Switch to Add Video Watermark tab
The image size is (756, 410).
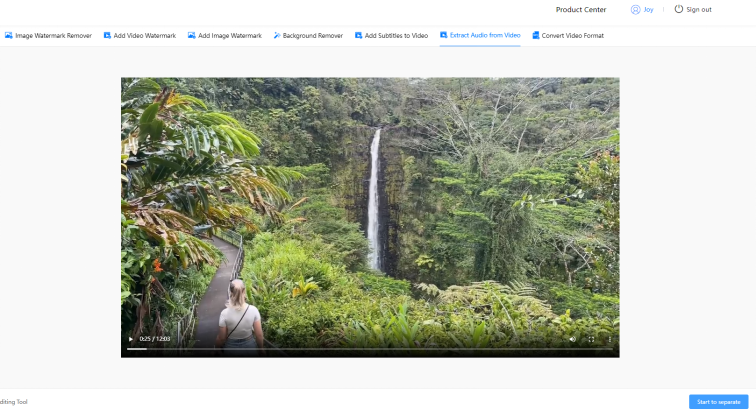click(140, 36)
